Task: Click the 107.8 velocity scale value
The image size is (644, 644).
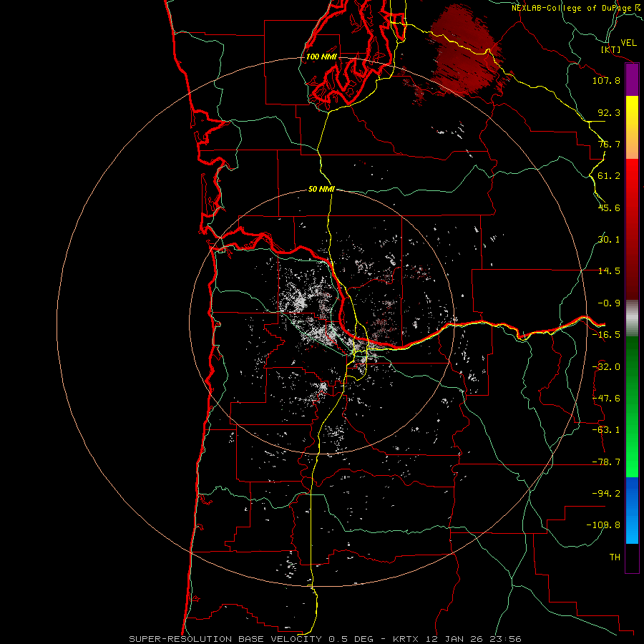Action: (606, 80)
